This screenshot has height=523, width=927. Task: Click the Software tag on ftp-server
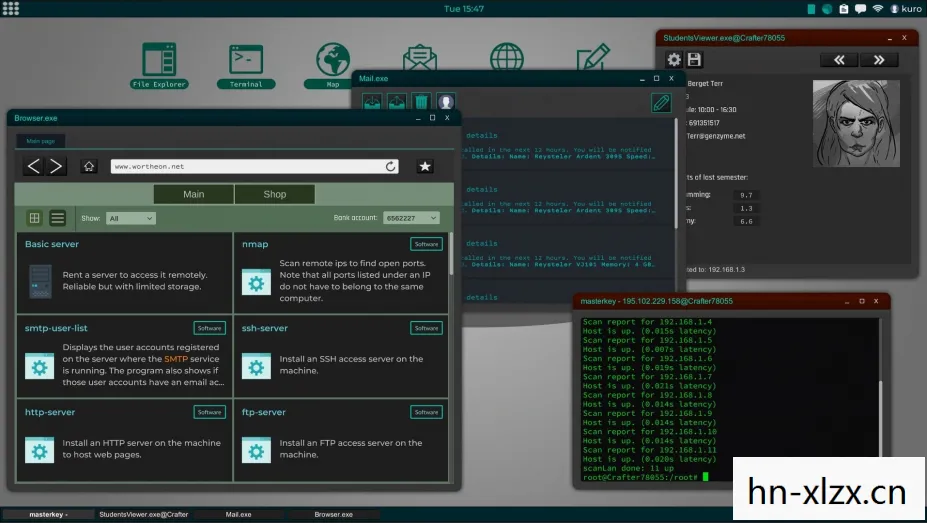(x=426, y=412)
